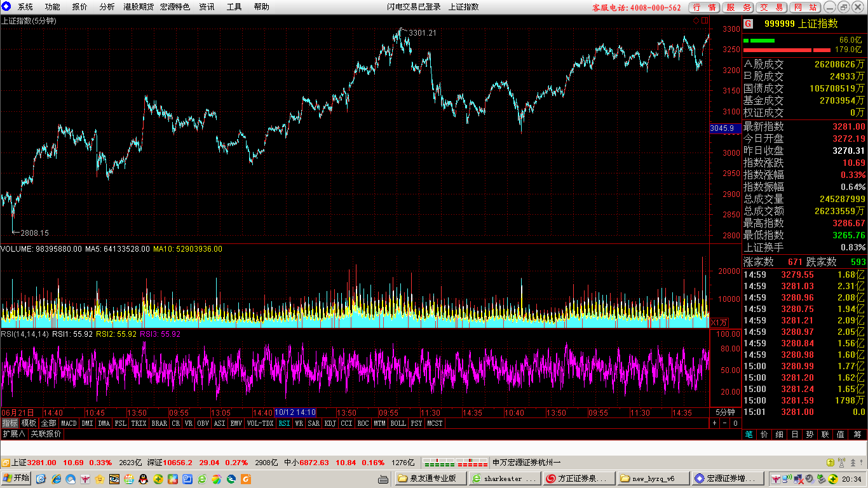Expand the 扩展 panel

13,434
